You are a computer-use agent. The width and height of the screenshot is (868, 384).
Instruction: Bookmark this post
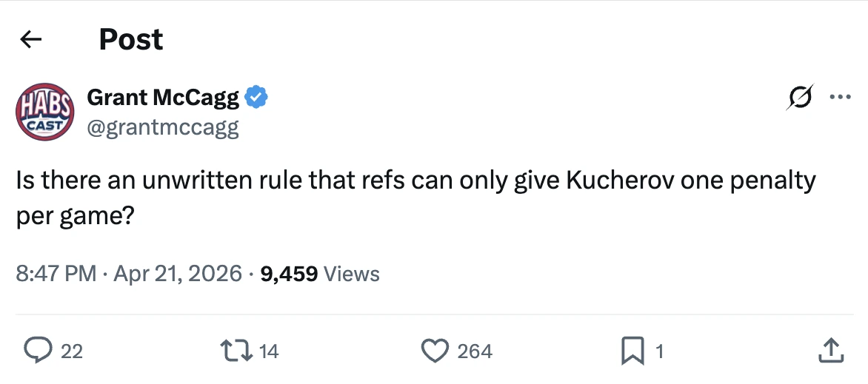633,351
